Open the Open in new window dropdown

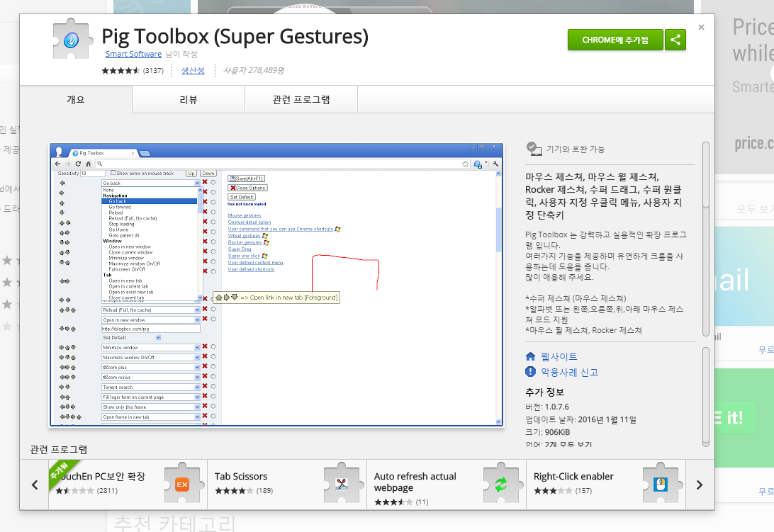tap(151, 319)
